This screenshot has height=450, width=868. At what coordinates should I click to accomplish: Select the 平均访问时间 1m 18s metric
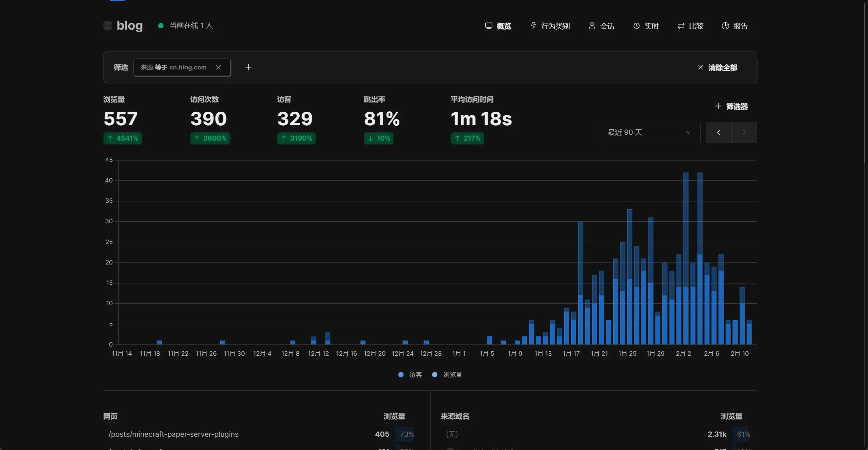click(x=481, y=119)
